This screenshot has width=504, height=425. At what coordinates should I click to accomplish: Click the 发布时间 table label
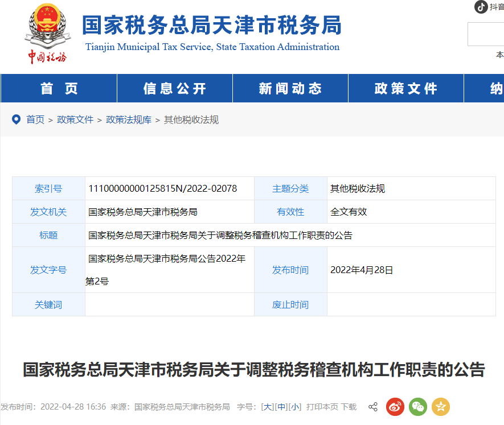click(290, 270)
